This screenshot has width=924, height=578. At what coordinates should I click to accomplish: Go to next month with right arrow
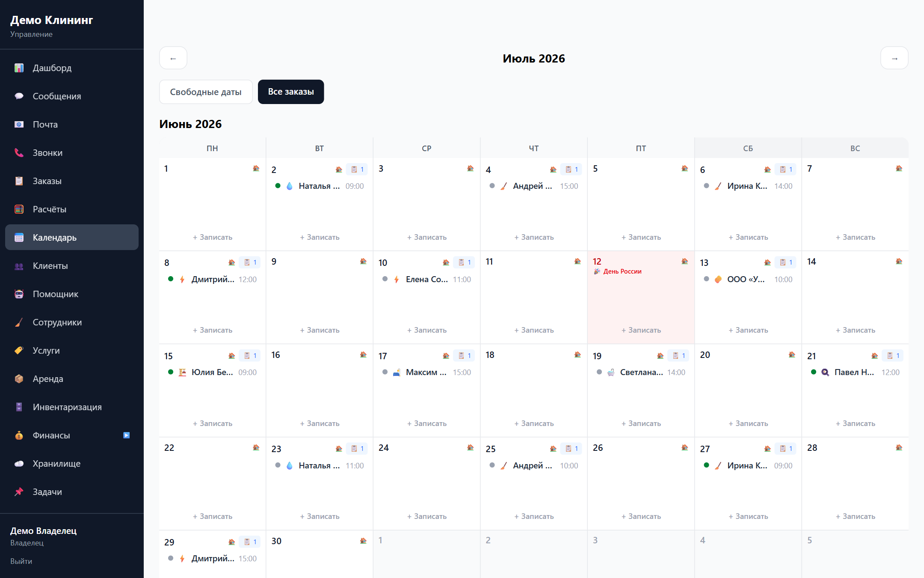[894, 58]
